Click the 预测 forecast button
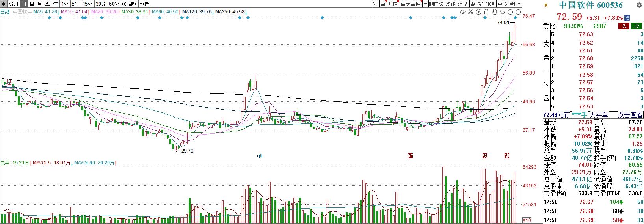Screen dimensions: 644x224 (x=490, y=4)
